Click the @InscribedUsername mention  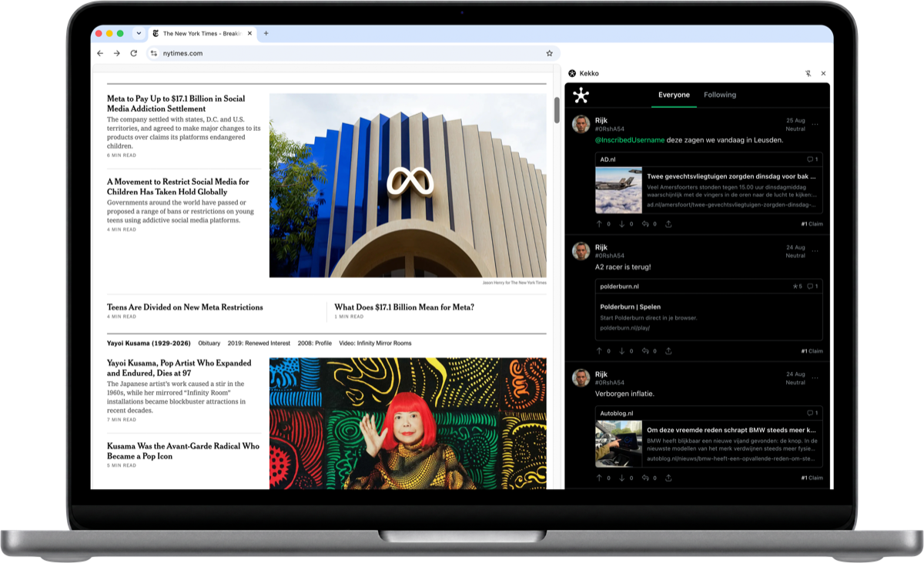[x=630, y=140]
